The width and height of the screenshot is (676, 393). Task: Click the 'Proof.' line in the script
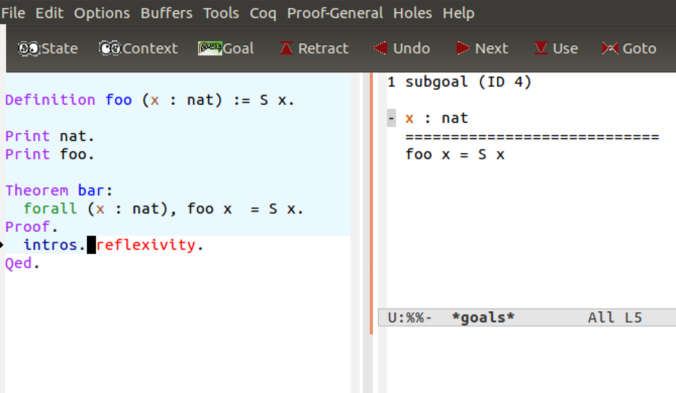[x=31, y=227]
